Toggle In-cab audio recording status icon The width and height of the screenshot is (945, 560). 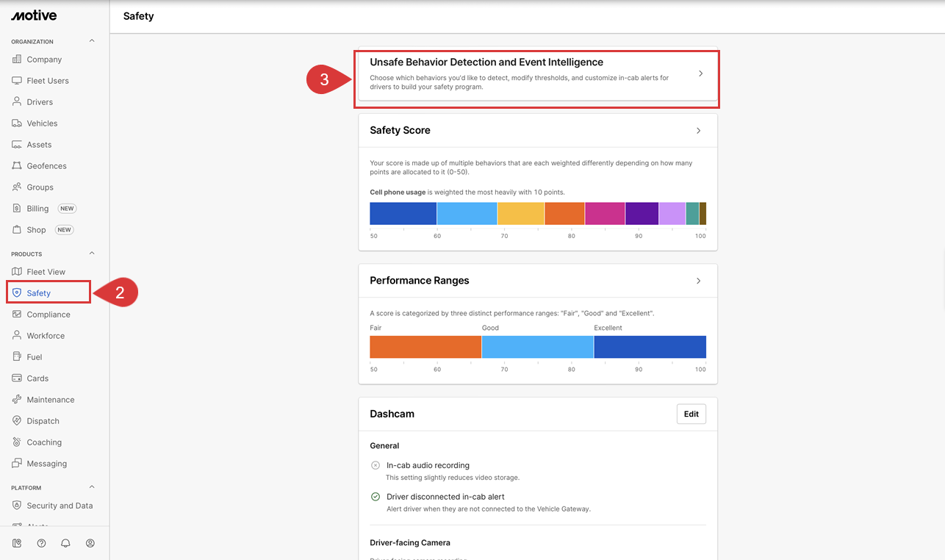pyautogui.click(x=376, y=465)
